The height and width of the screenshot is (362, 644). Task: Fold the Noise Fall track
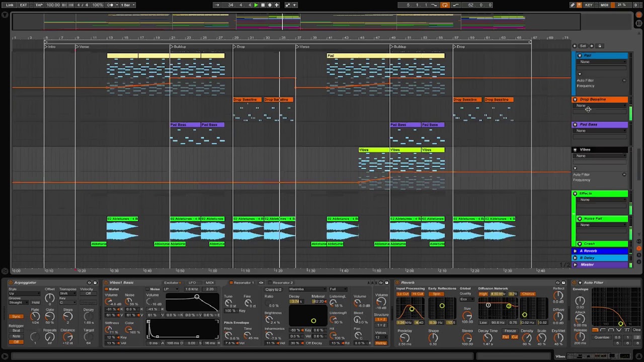pos(580,219)
